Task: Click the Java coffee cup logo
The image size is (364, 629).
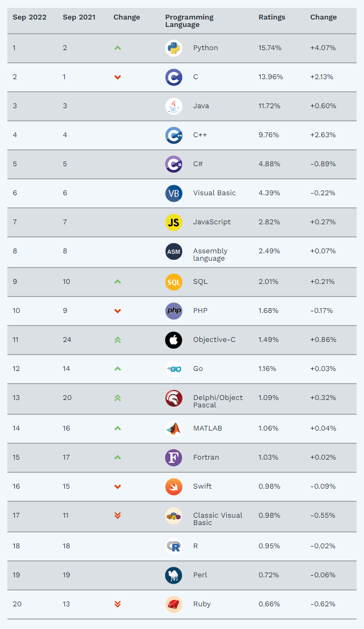Action: point(174,106)
